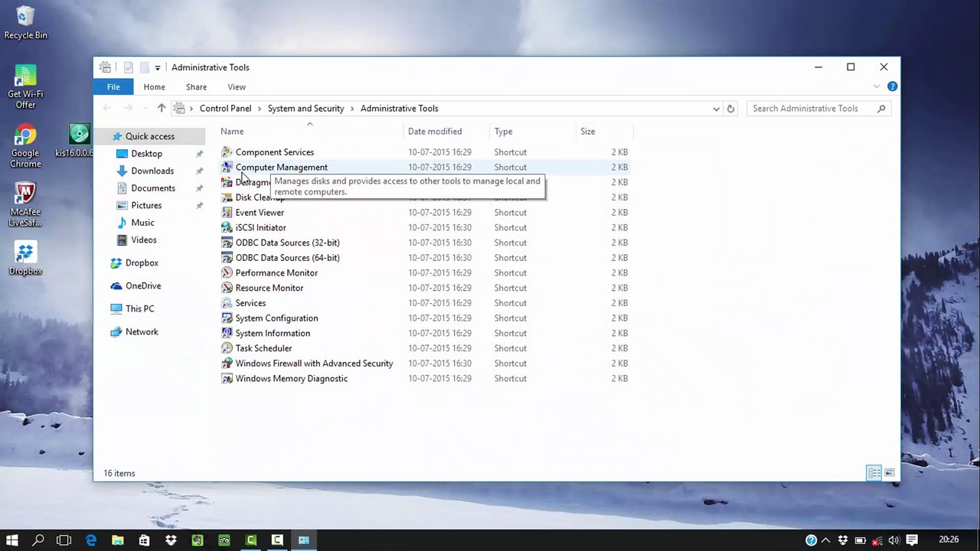The image size is (980, 551).
Task: Expand chevron after Control Panel breadcrumb
Action: [260, 109]
